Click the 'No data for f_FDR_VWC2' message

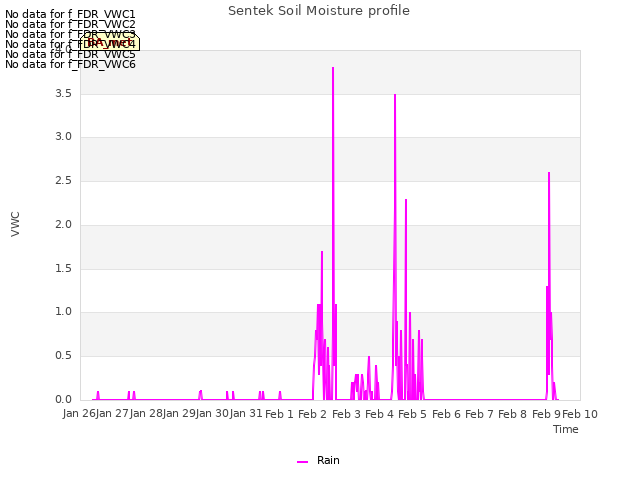pyautogui.click(x=70, y=24)
